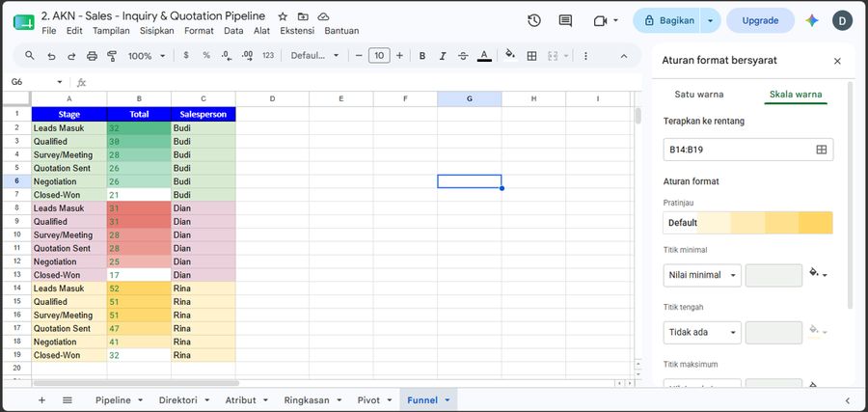Star this spreadsheet

283,16
